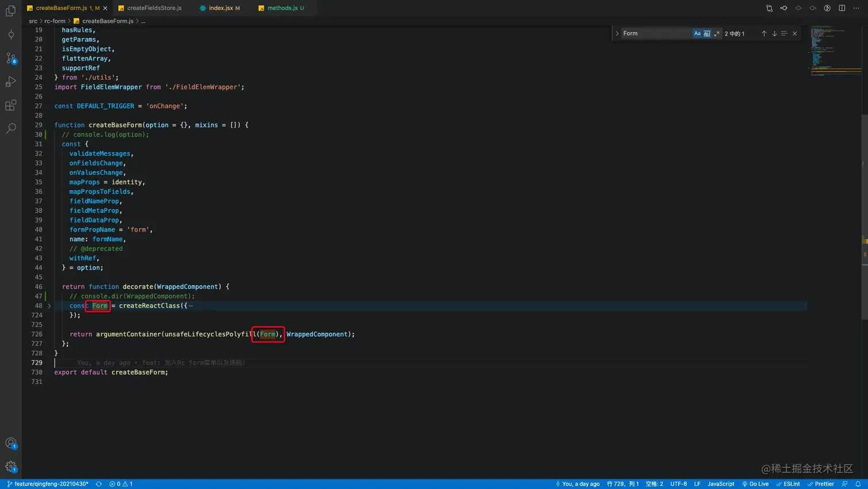The image size is (868, 489).
Task: Open the Run and Debug view
Action: [10, 82]
